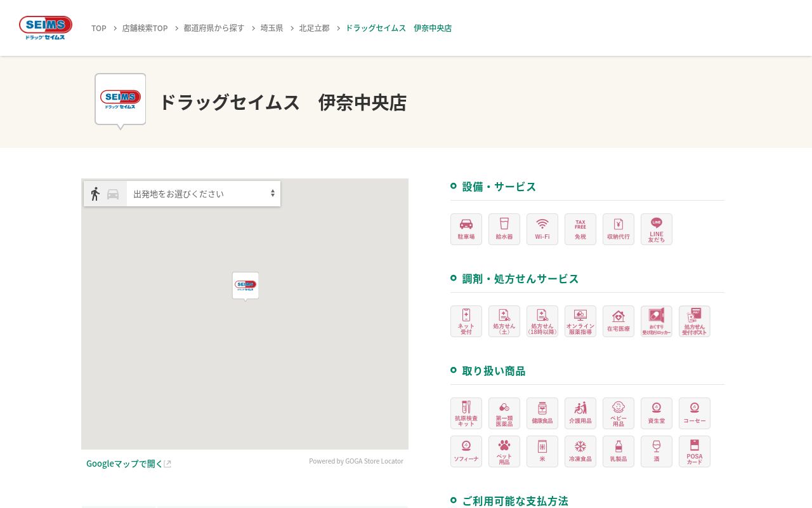Click the オンライン服薬指導 icon
812x508 pixels.
click(580, 321)
